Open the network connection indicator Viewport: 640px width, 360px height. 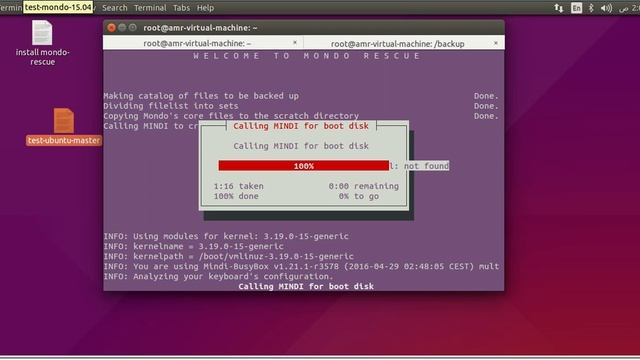558,8
